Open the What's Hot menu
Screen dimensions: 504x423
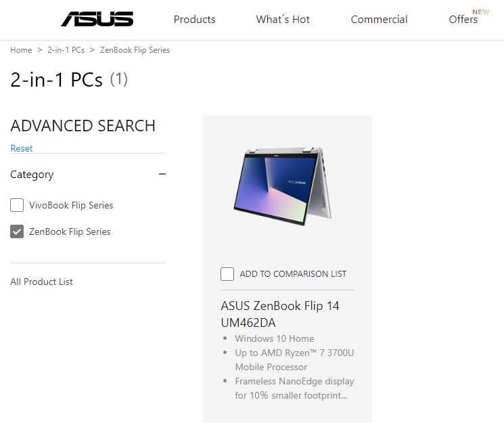[283, 20]
